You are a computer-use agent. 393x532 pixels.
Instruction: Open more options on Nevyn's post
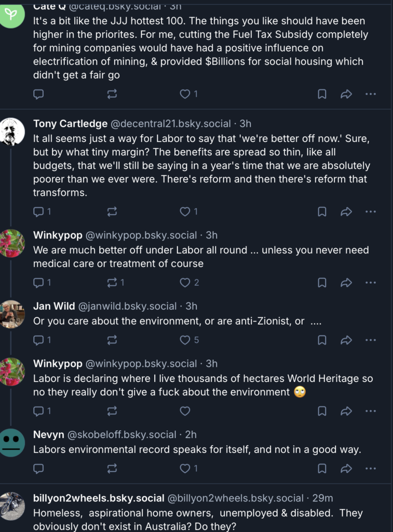coord(371,469)
